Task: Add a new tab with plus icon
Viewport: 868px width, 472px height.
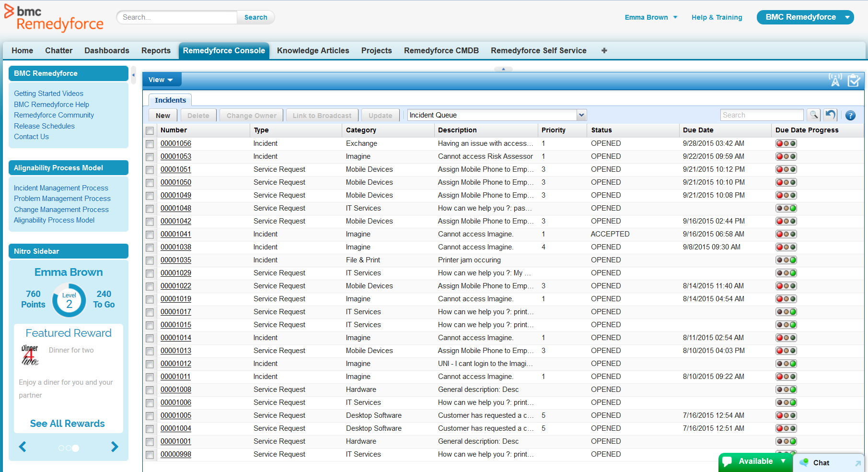Action: click(x=604, y=50)
